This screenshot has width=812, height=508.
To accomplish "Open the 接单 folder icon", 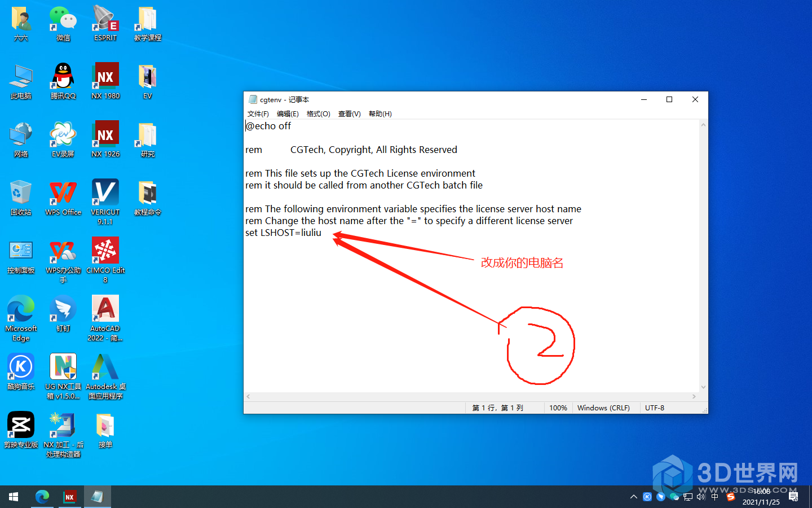I will 105,430.
